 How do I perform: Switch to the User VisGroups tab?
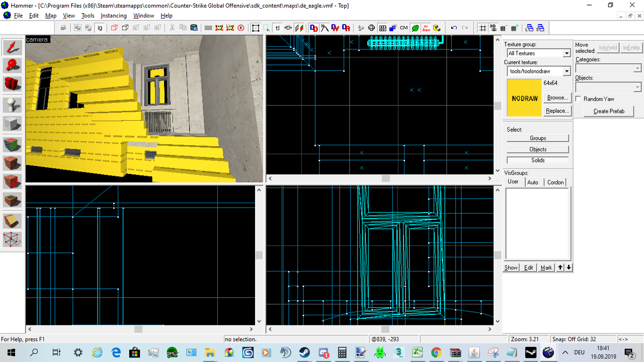tap(513, 182)
